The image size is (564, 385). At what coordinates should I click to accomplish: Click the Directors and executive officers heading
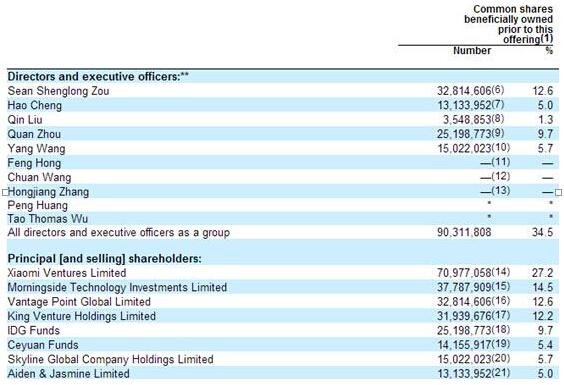point(98,76)
